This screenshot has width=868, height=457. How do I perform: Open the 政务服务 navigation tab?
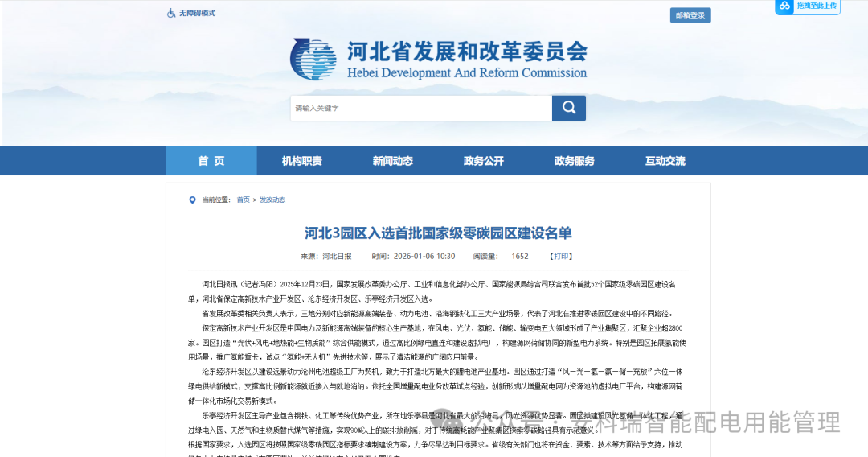click(x=574, y=161)
